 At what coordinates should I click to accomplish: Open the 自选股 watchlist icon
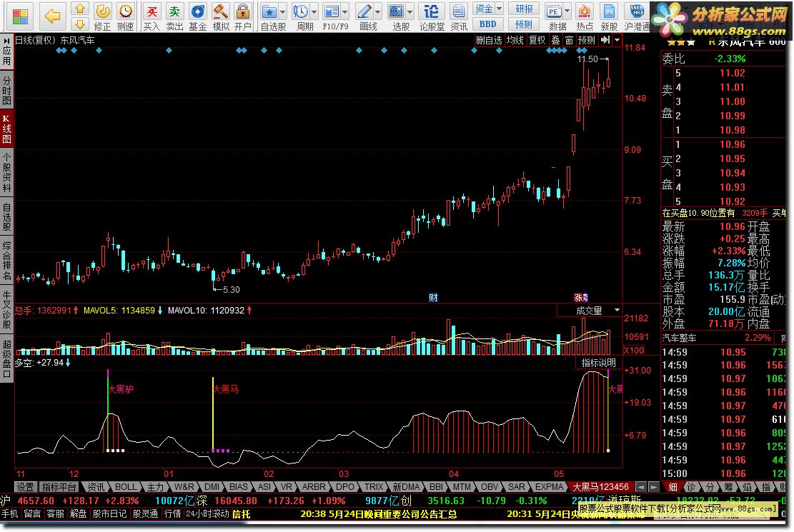tap(269, 16)
